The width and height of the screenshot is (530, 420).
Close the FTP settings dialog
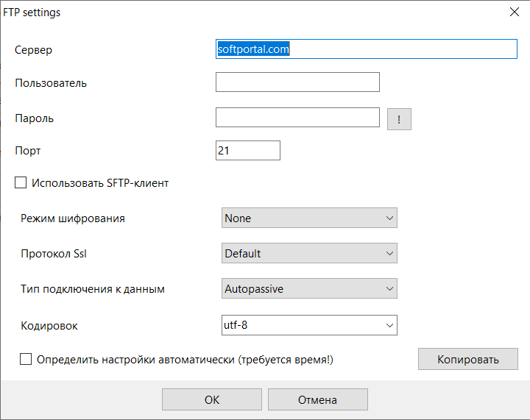click(x=514, y=11)
